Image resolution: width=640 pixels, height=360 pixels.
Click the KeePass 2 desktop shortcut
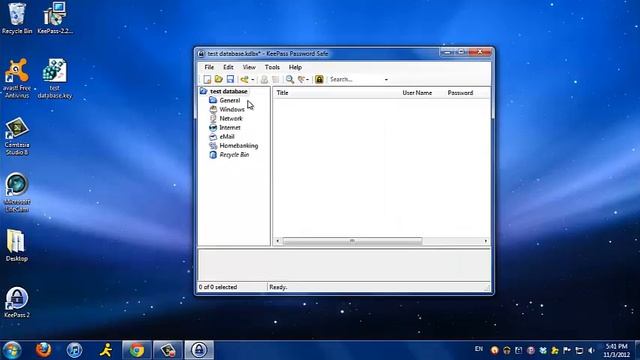[x=17, y=302]
